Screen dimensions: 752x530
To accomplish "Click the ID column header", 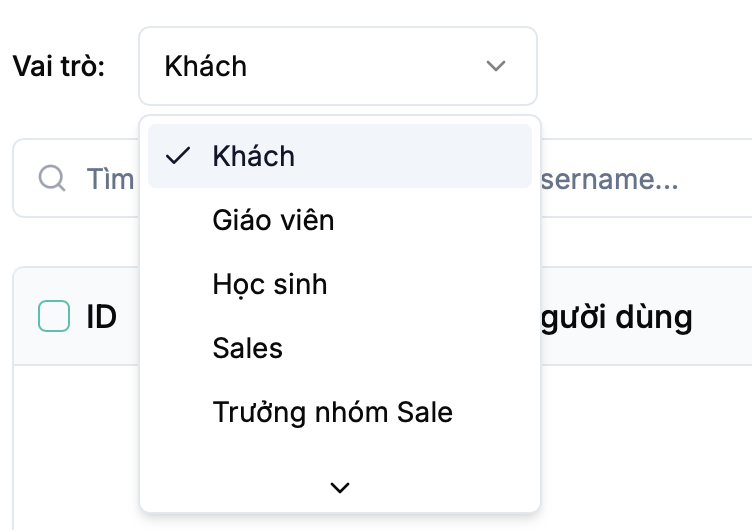I will point(101,317).
